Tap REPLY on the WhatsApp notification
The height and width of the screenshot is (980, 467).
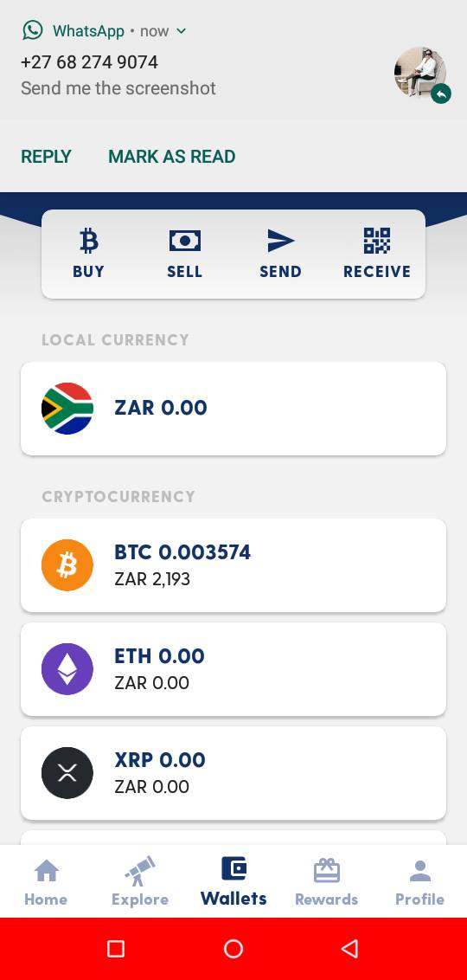46,156
